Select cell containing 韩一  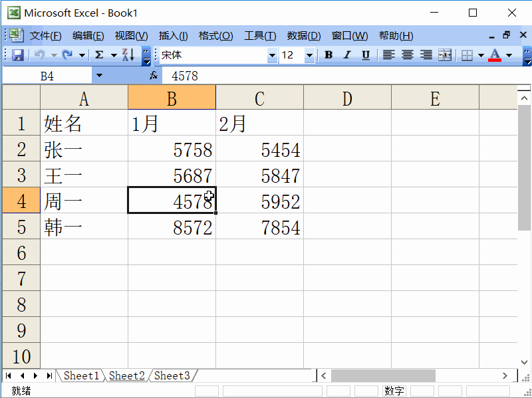(x=84, y=226)
